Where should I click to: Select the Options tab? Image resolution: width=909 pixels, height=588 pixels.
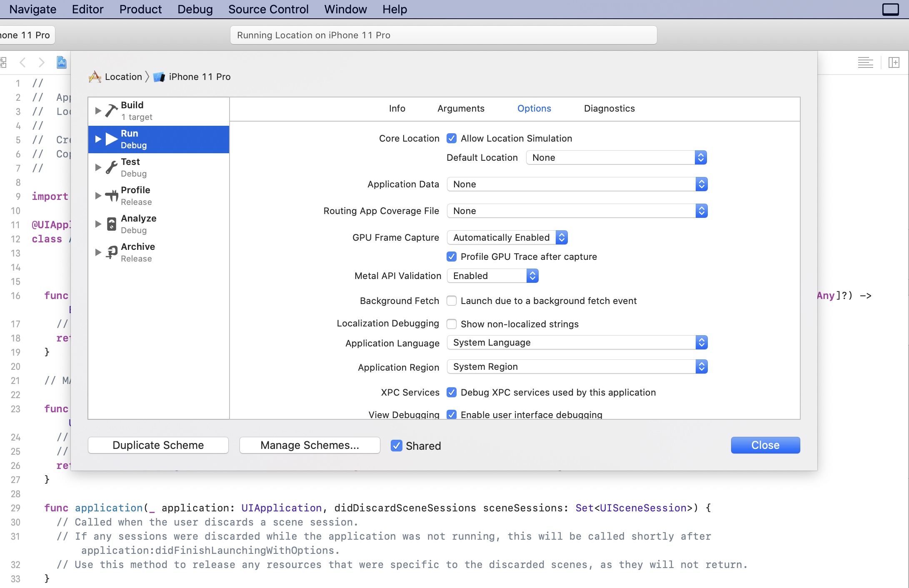click(534, 108)
